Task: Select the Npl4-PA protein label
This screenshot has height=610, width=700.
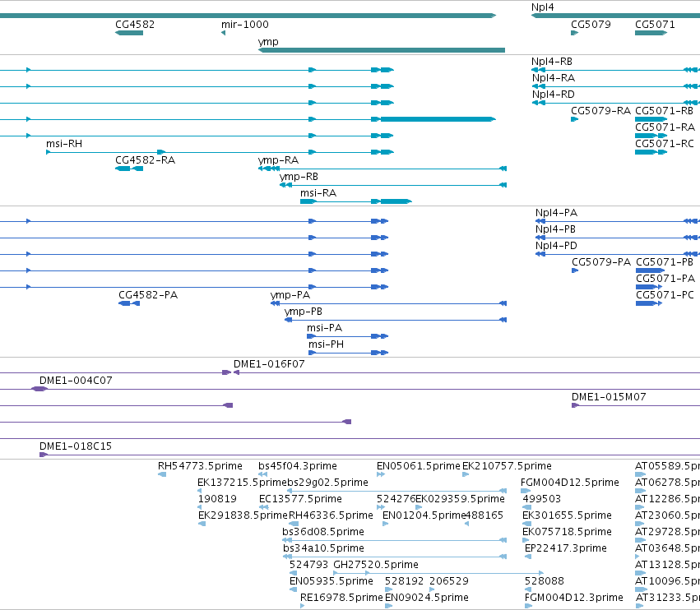Action: tap(556, 213)
